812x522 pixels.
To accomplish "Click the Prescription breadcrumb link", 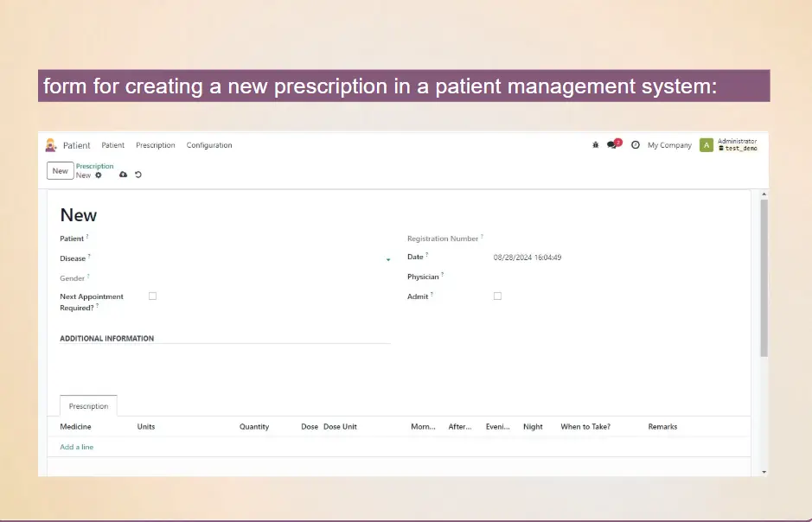I will pos(94,166).
